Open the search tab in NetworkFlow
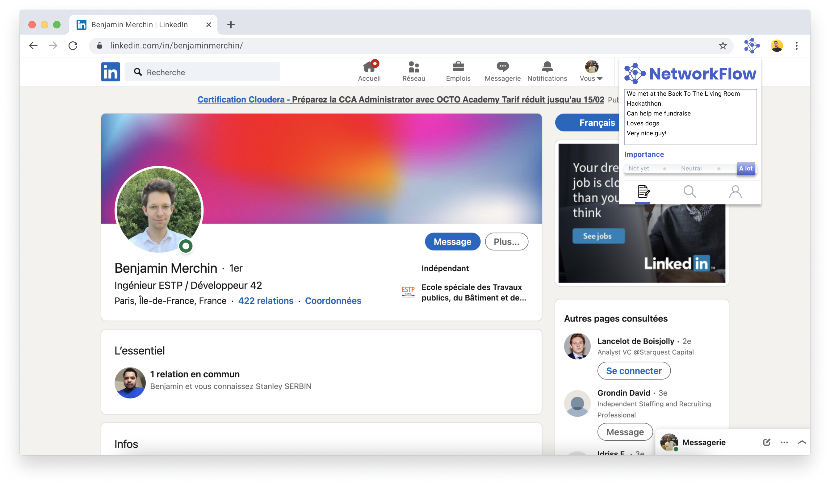 (689, 192)
